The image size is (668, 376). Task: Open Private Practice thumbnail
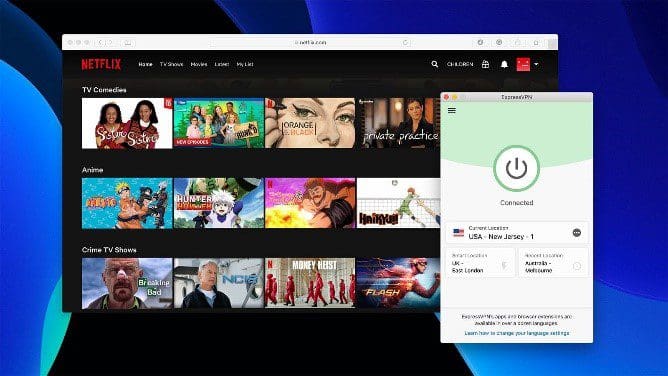398,123
